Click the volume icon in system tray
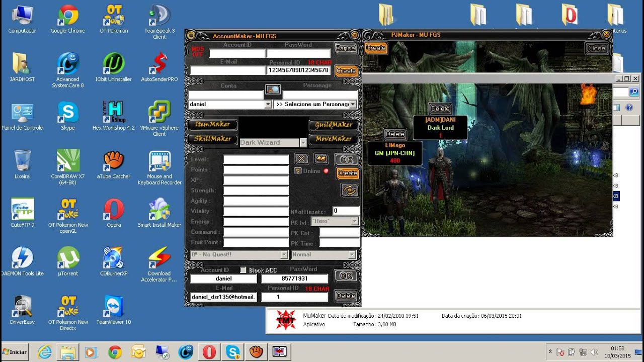Image resolution: width=644 pixels, height=362 pixels. (594, 352)
